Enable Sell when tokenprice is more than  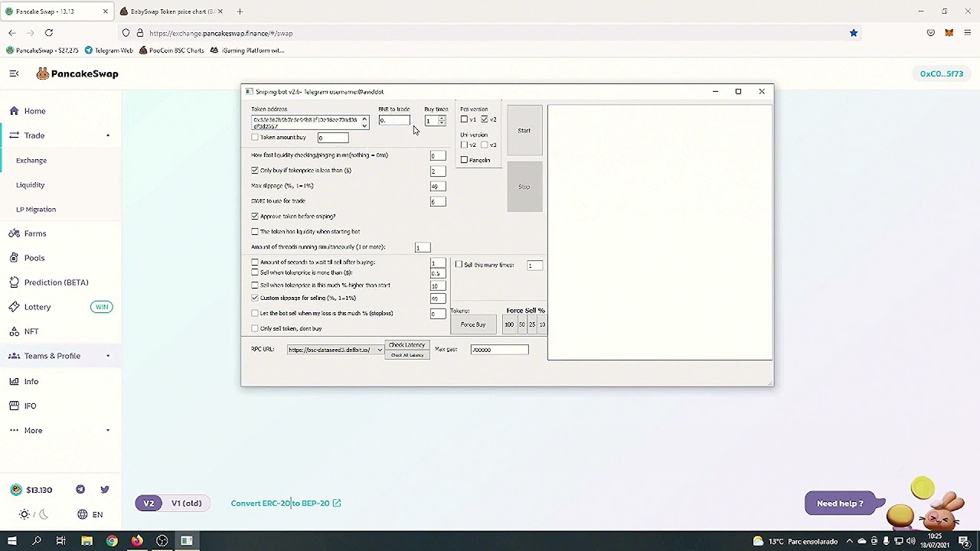click(x=255, y=272)
